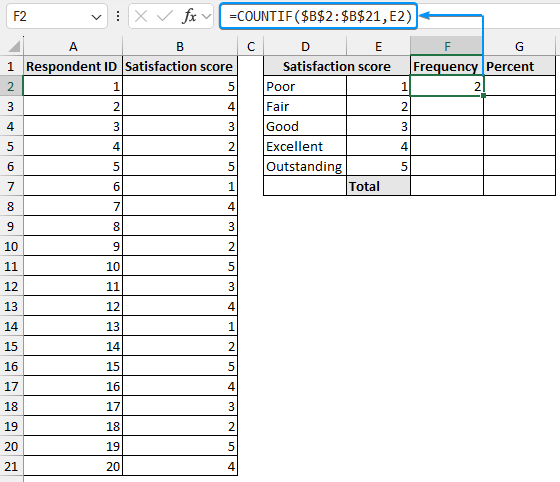Click the 'Poor' label cell
This screenshot has width=560, height=482.
pos(305,86)
